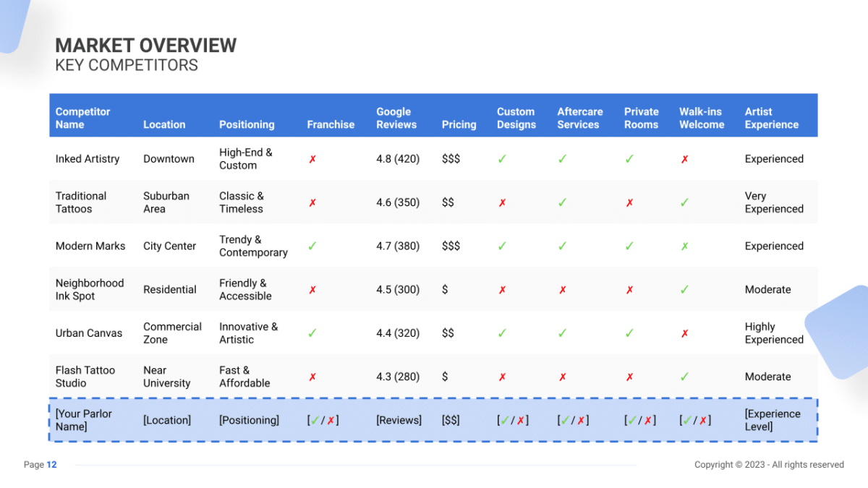The width and height of the screenshot is (868, 488).
Task: Click the Franchise green check for Urban Canvas
Action: click(312, 333)
